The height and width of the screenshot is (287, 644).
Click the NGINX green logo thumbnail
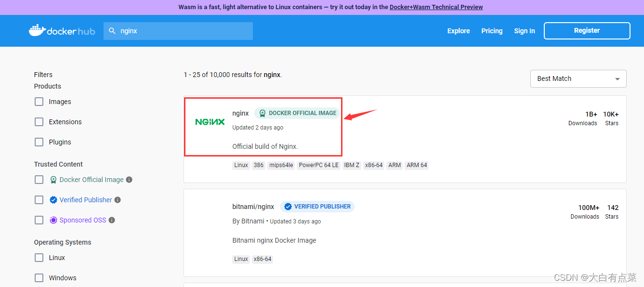click(210, 122)
